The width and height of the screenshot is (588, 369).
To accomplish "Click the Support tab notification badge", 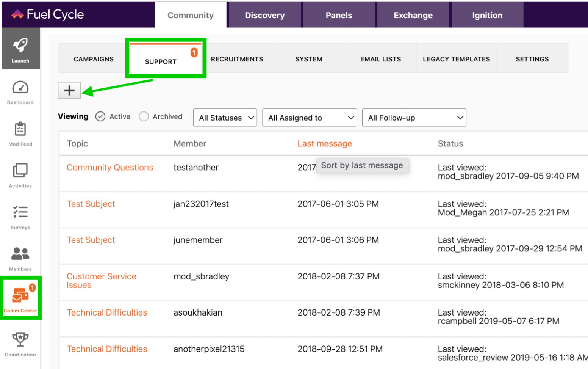I will [x=194, y=52].
